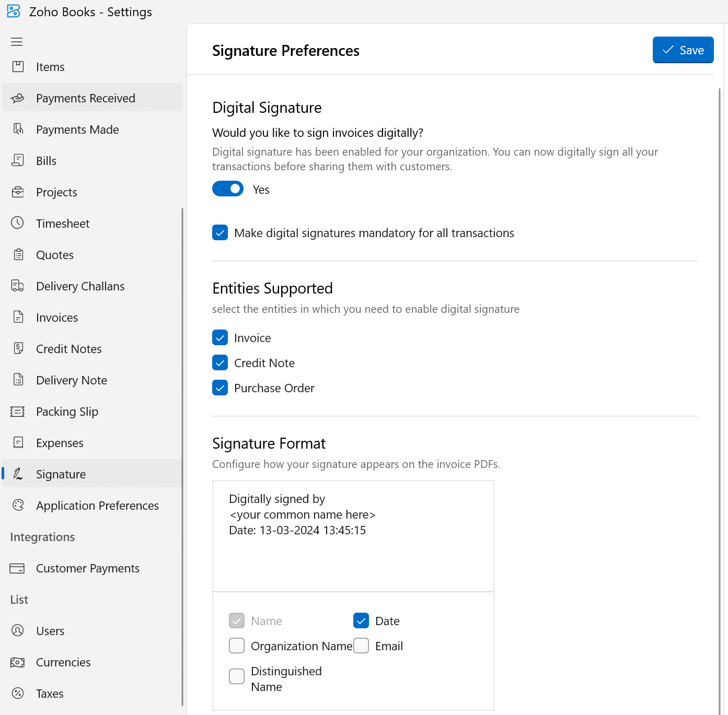The height and width of the screenshot is (715, 728).
Task: Click the Timesheet clock icon
Action: (x=18, y=223)
